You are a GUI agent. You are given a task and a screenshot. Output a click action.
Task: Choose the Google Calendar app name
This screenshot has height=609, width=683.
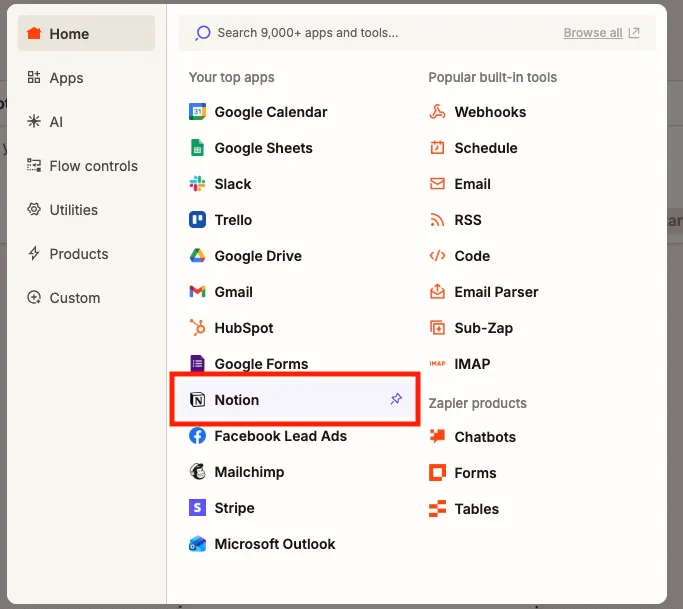270,112
